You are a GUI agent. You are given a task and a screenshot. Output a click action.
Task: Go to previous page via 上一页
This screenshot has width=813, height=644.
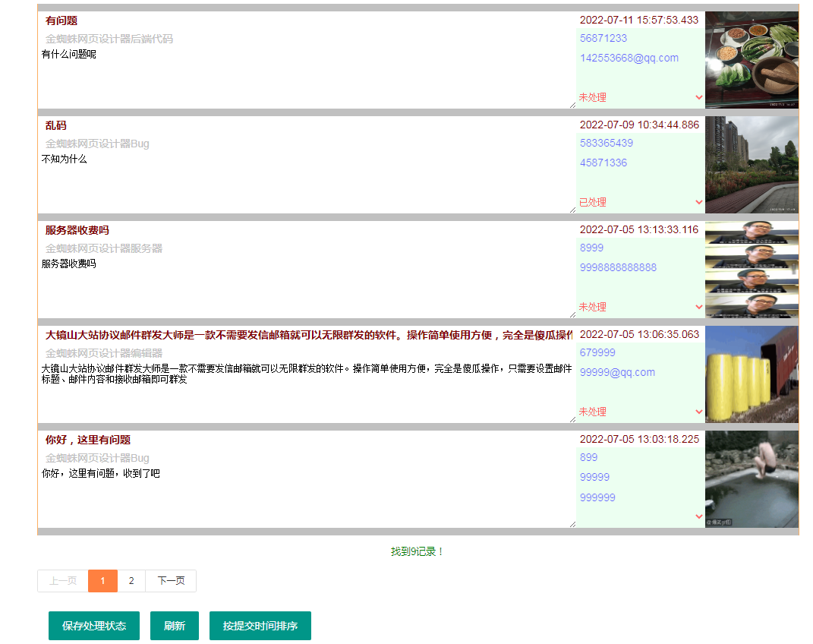click(63, 581)
